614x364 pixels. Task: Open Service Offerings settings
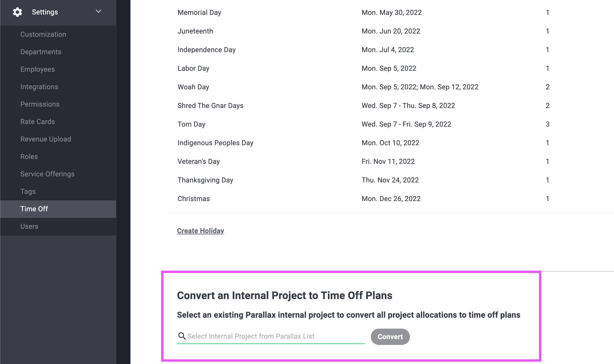47,174
